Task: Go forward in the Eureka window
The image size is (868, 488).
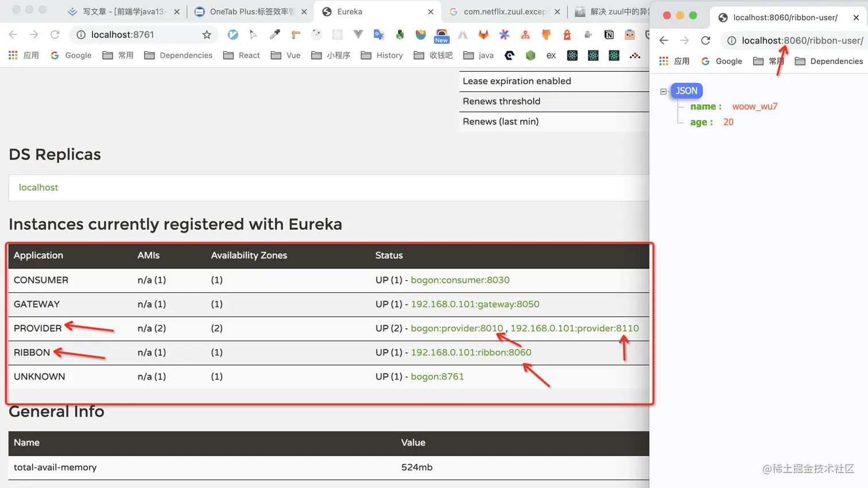Action: (x=34, y=34)
